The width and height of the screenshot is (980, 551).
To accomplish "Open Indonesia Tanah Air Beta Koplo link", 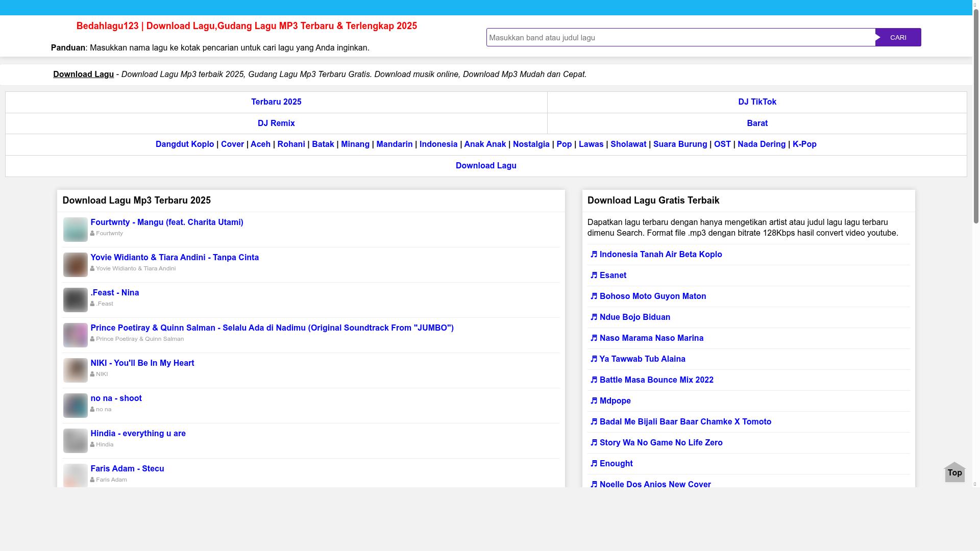I will [x=660, y=255].
